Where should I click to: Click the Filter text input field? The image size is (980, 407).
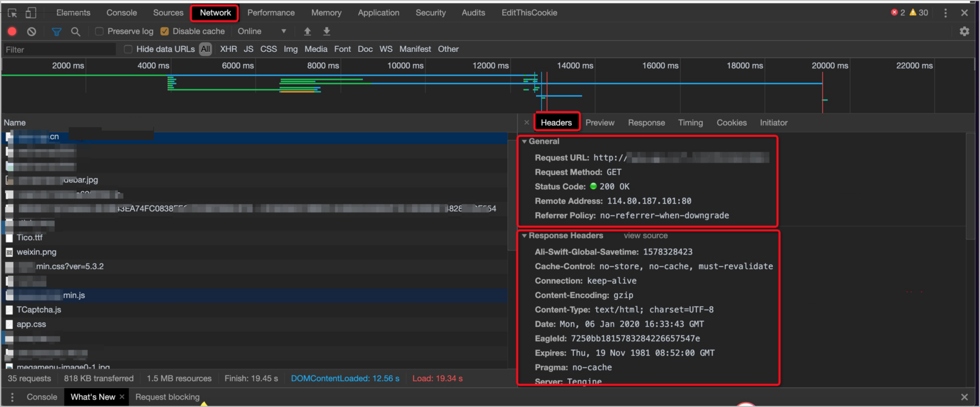click(x=59, y=49)
